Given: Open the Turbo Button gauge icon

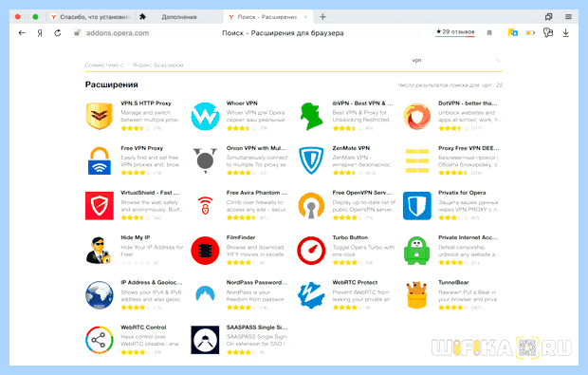Looking at the screenshot, I should pos(311,251).
